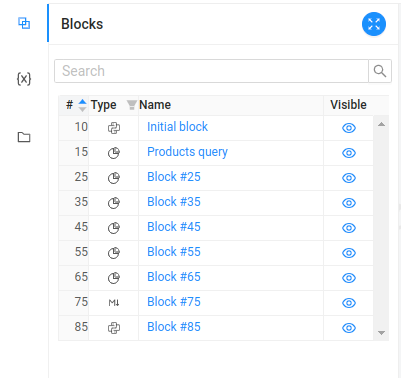Hide Block #75 with eye icon
401x378 pixels.
349,303
